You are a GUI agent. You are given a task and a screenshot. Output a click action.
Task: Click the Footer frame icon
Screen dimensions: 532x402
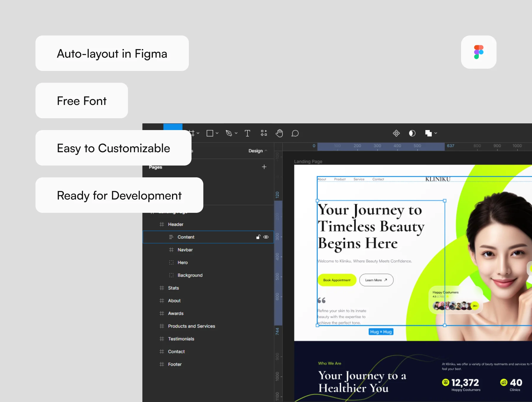tap(162, 364)
